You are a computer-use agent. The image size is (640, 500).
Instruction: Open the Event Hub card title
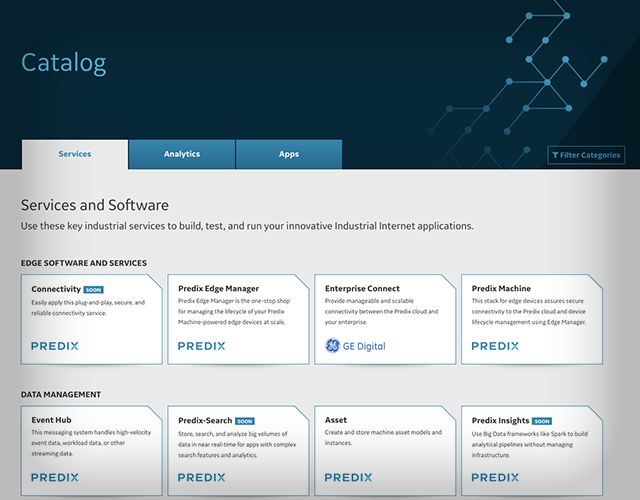[51, 420]
